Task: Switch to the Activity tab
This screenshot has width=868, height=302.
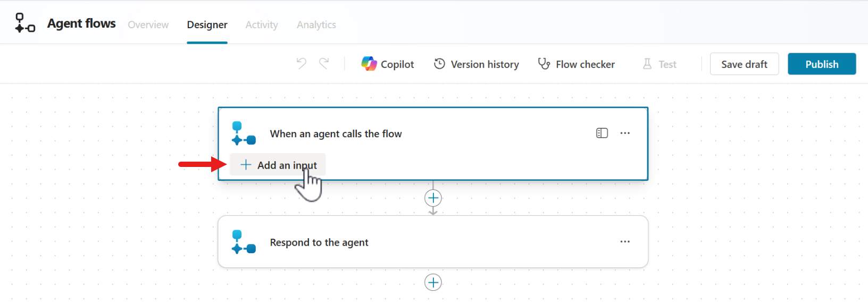Action: coord(262,24)
